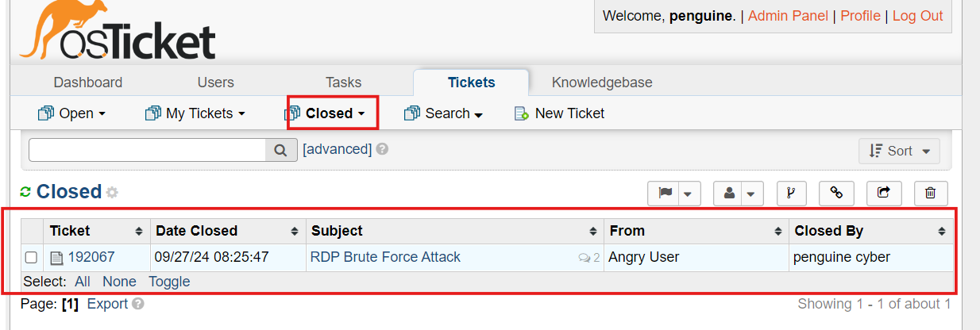
Task: Check the box for ticket 192067
Action: (31, 257)
